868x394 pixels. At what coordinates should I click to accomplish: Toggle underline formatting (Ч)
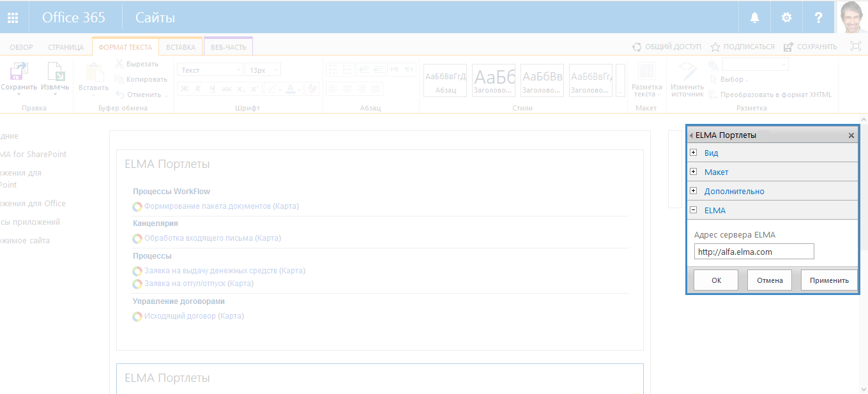tap(212, 89)
